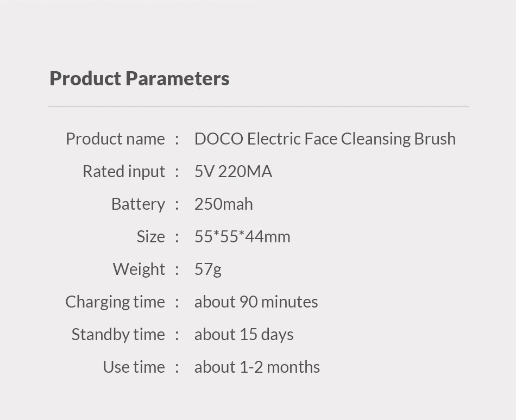Click the colon after Product name
This screenshot has width=516, height=420.
pos(177,140)
